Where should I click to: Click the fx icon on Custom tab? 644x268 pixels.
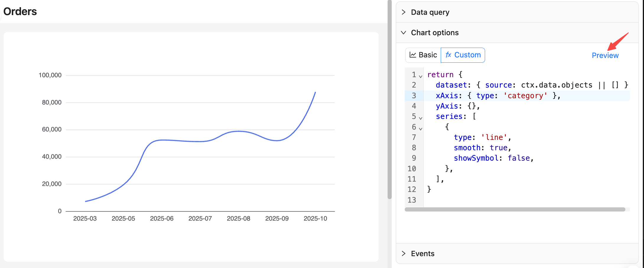point(448,55)
